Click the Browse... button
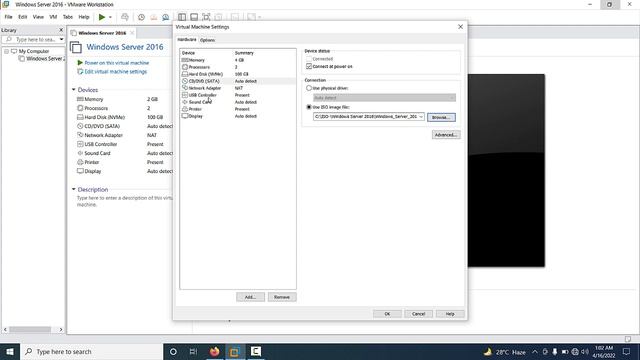 [x=441, y=117]
